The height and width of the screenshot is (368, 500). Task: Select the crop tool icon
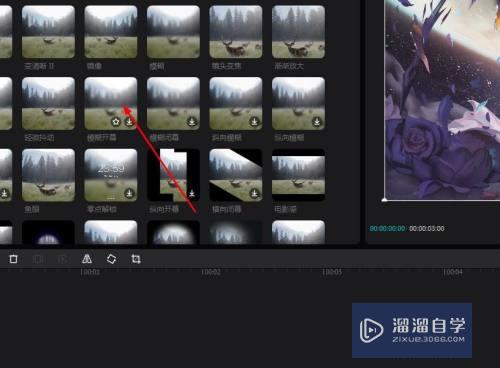click(136, 259)
